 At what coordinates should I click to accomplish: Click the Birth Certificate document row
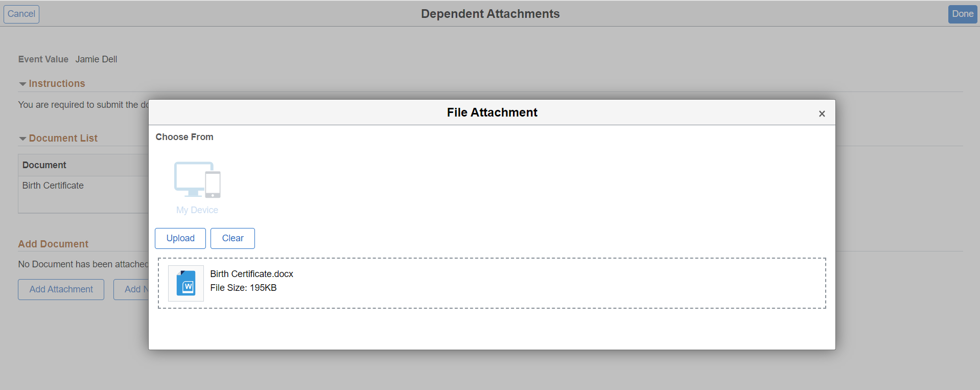pos(53,186)
